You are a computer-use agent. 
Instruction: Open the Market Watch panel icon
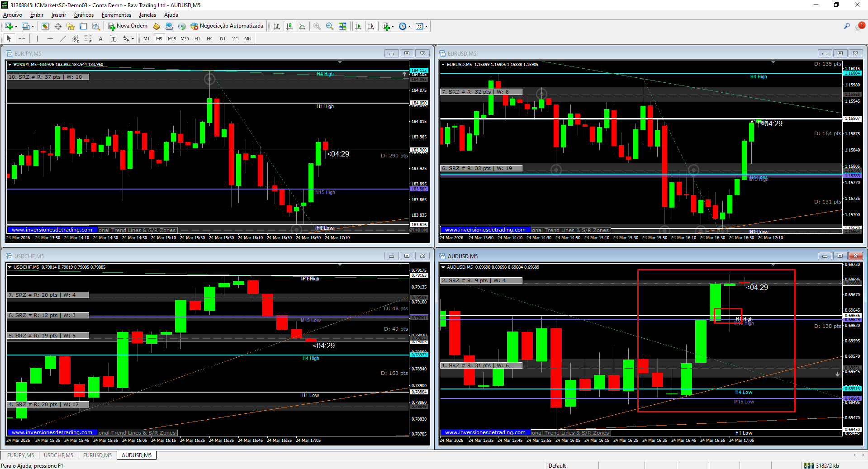click(x=45, y=26)
